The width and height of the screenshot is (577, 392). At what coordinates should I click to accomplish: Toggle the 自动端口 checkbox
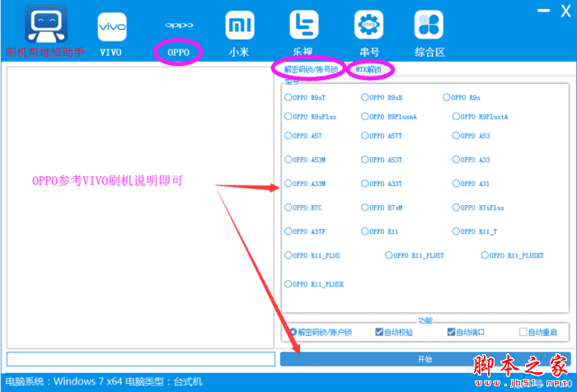[x=451, y=332]
